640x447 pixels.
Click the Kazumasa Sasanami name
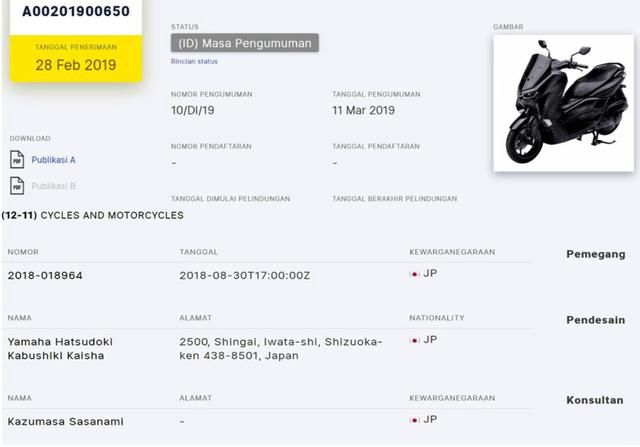click(x=65, y=421)
